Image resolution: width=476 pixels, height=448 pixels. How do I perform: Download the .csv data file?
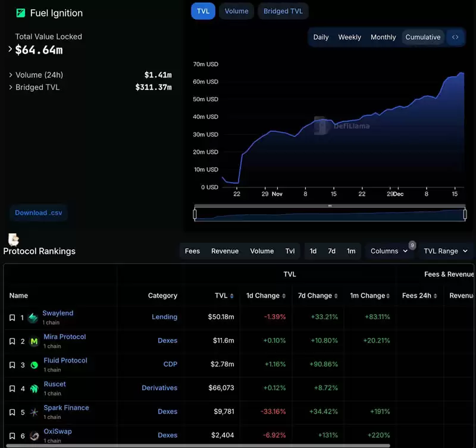pos(38,212)
